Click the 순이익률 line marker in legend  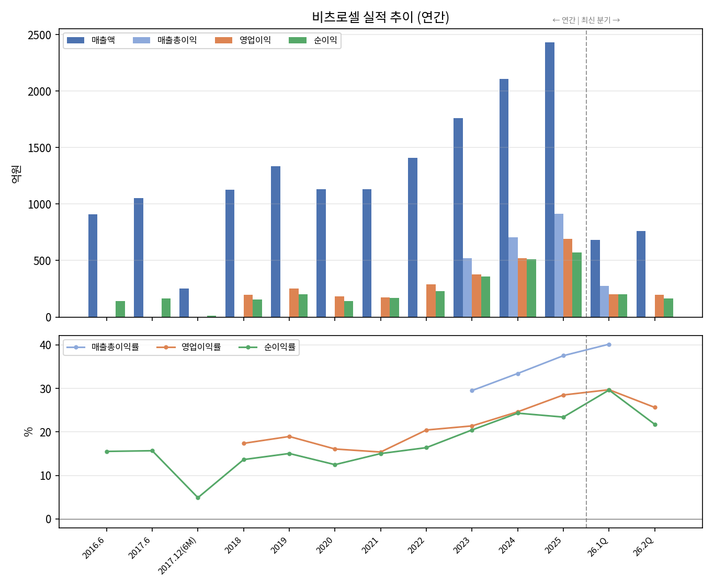tap(248, 347)
